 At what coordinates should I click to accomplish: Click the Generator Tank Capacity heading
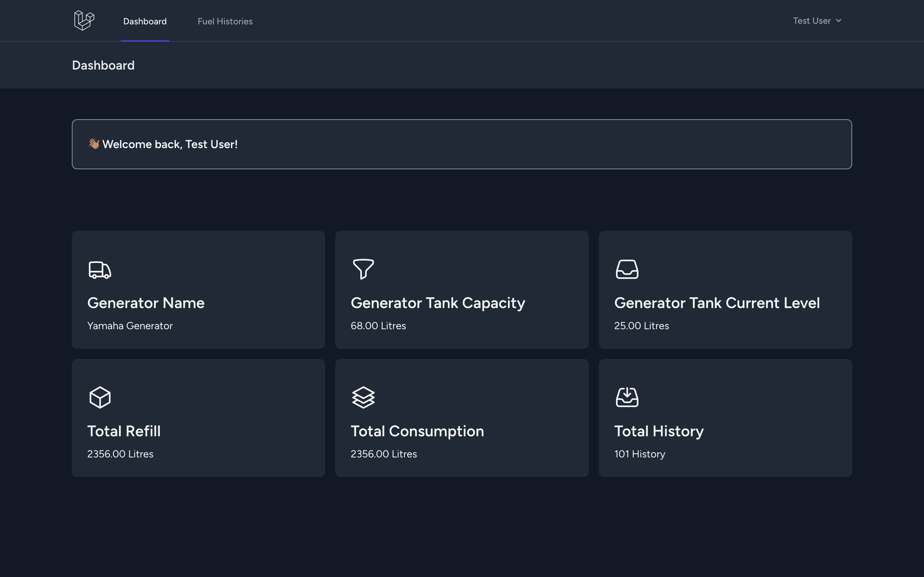pos(438,303)
